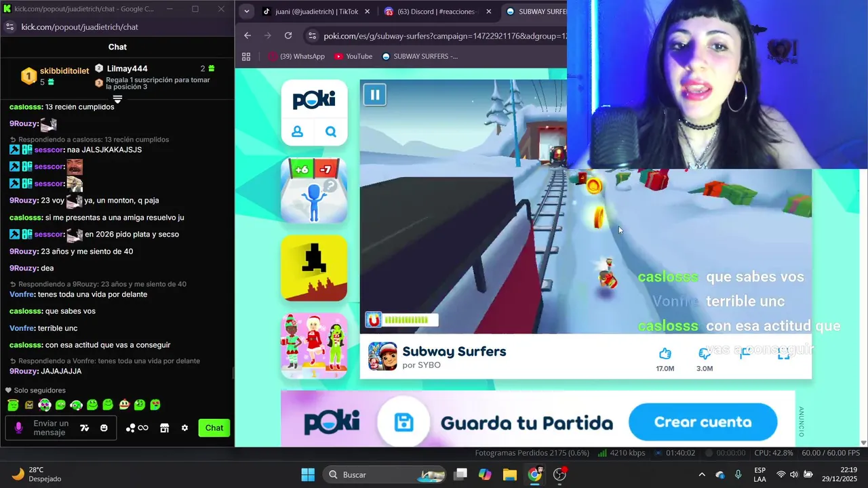Viewport: 868px width, 488px height.
Task: Click the kick.com popout chat address
Action: [79, 26]
